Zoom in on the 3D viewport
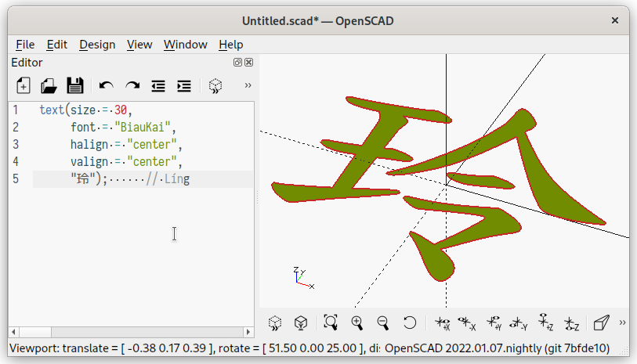This screenshot has height=364, width=637. (357, 323)
